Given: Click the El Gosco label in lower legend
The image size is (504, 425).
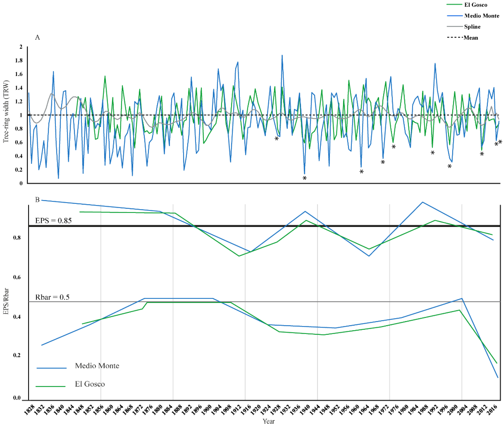Looking at the screenshot, I should coord(90,384).
